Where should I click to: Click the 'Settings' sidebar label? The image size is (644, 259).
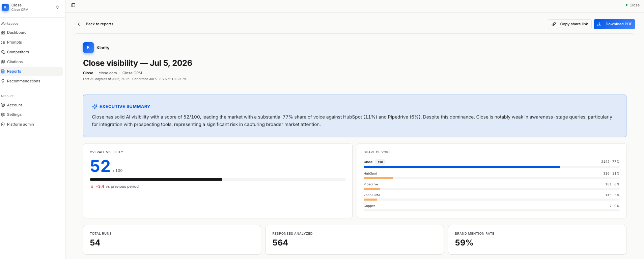pyautogui.click(x=14, y=114)
